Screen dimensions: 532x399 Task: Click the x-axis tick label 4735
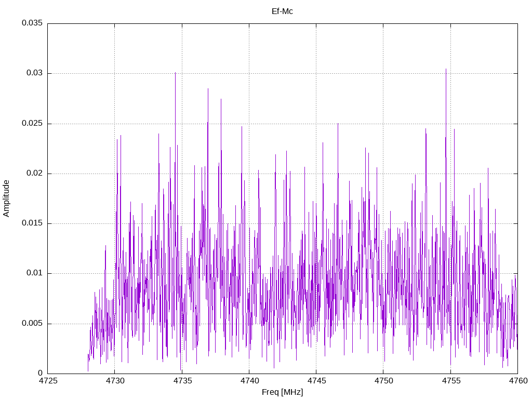coord(182,381)
